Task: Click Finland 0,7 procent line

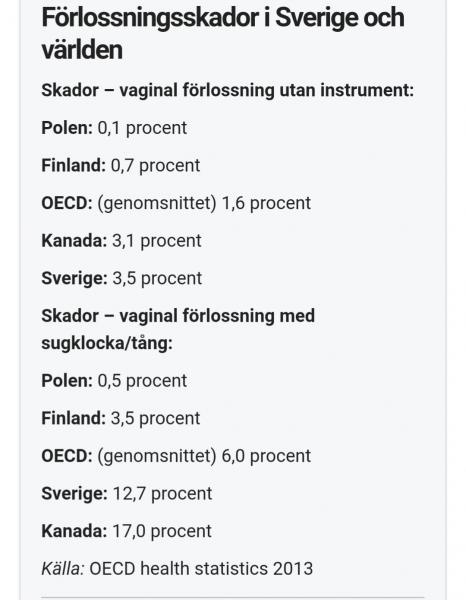Action: point(121,166)
